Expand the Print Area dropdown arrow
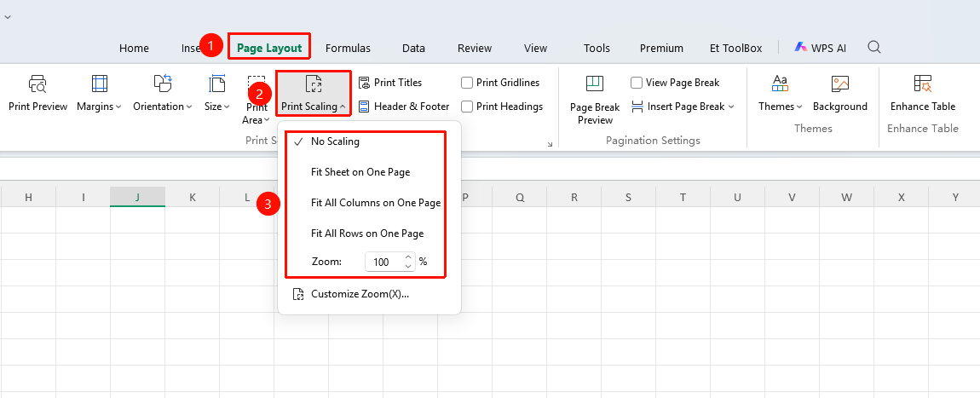 pyautogui.click(x=268, y=120)
